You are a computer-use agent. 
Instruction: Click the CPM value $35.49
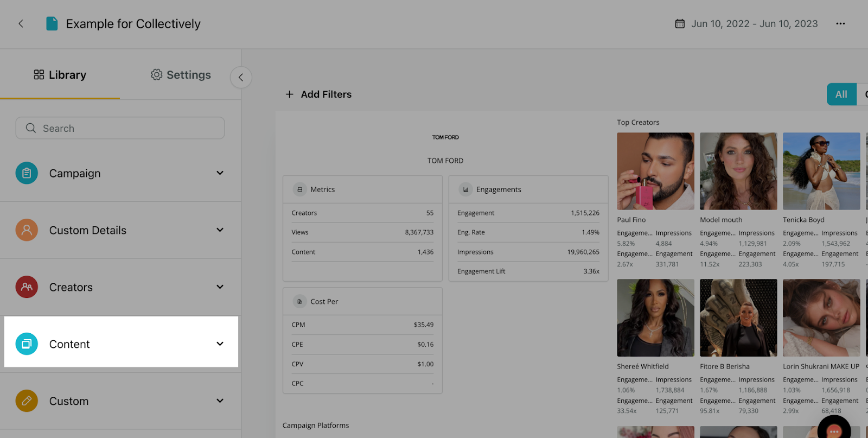pyautogui.click(x=424, y=325)
